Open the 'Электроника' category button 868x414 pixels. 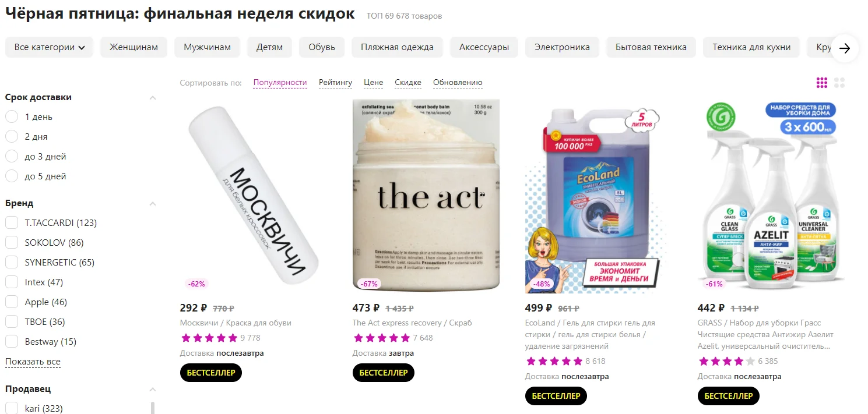(x=562, y=47)
